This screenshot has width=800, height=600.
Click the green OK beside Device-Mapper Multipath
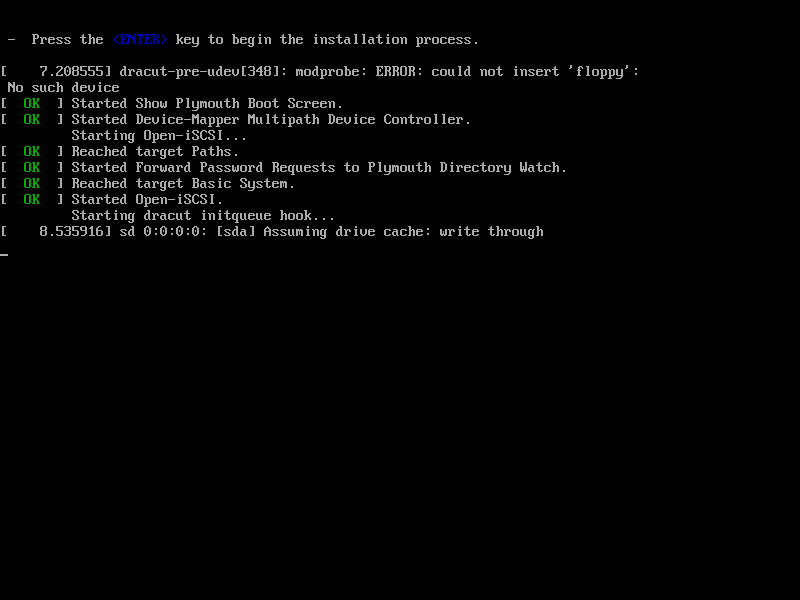pyautogui.click(x=32, y=119)
